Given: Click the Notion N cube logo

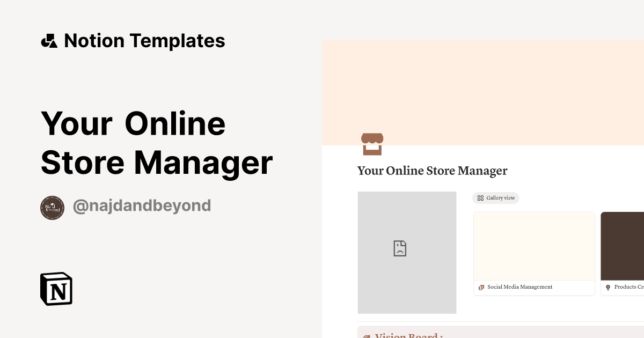Looking at the screenshot, I should [x=56, y=289].
